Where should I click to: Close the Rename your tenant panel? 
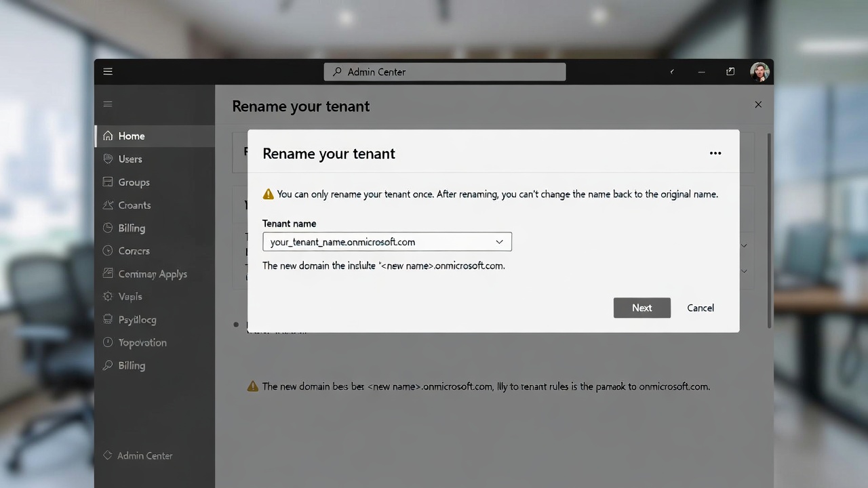click(x=758, y=104)
